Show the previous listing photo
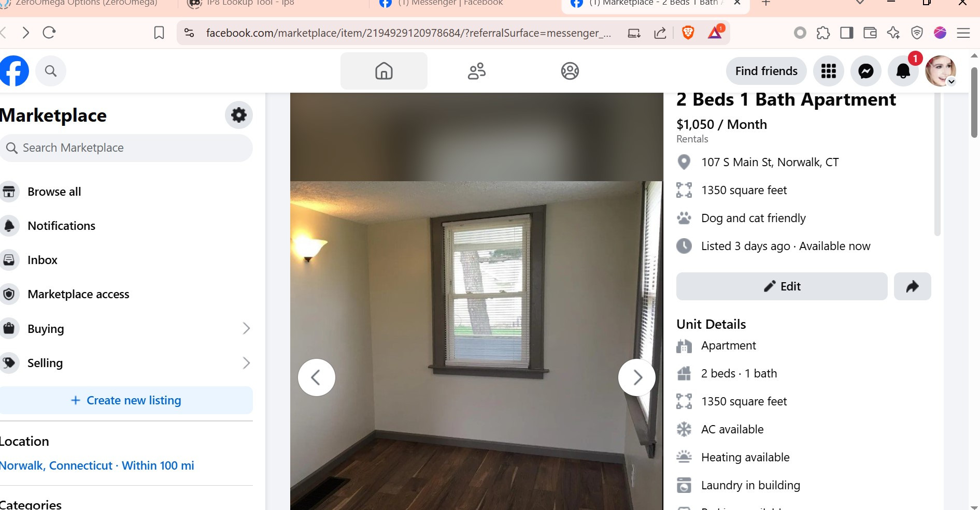980x510 pixels. click(x=317, y=377)
